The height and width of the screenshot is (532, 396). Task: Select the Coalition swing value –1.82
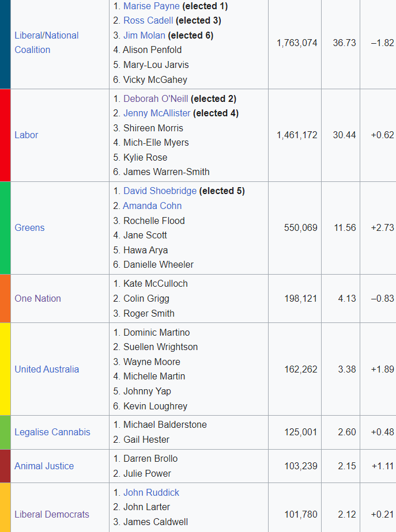(x=382, y=43)
